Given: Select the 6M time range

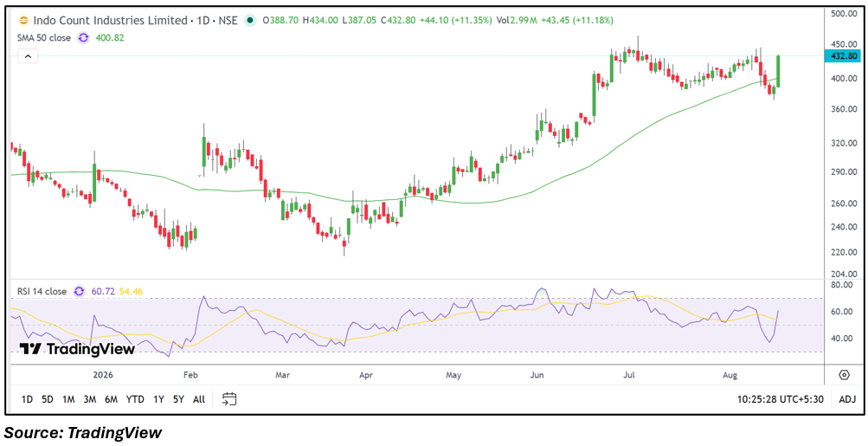Looking at the screenshot, I should [x=112, y=399].
